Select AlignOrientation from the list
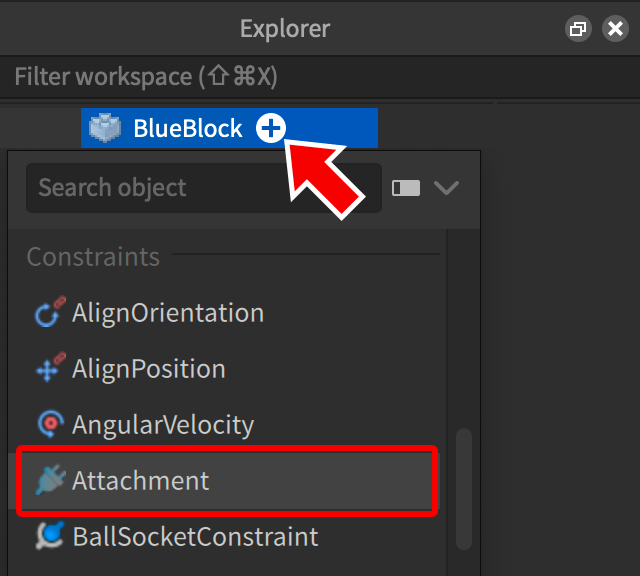 pyautogui.click(x=168, y=312)
